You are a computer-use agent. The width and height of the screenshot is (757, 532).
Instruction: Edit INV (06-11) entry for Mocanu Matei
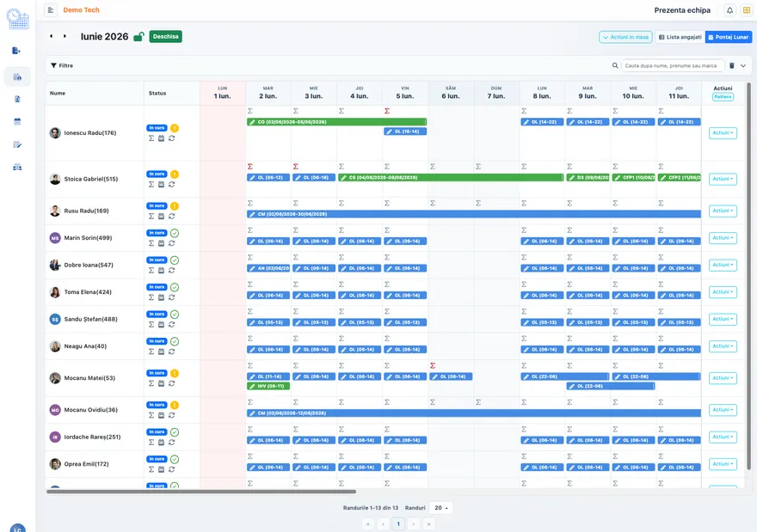(268, 386)
